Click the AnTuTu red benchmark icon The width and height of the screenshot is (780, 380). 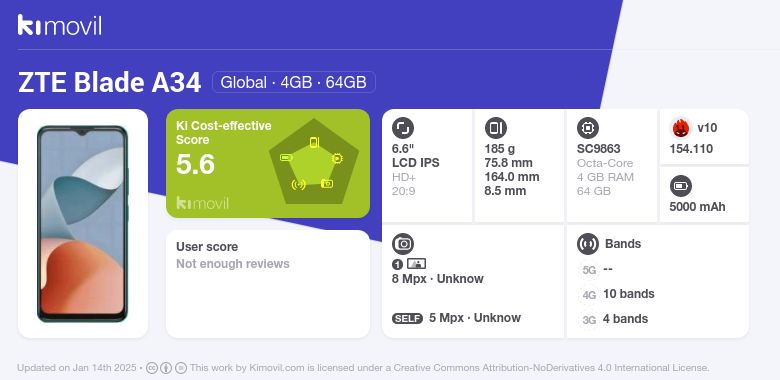point(681,128)
